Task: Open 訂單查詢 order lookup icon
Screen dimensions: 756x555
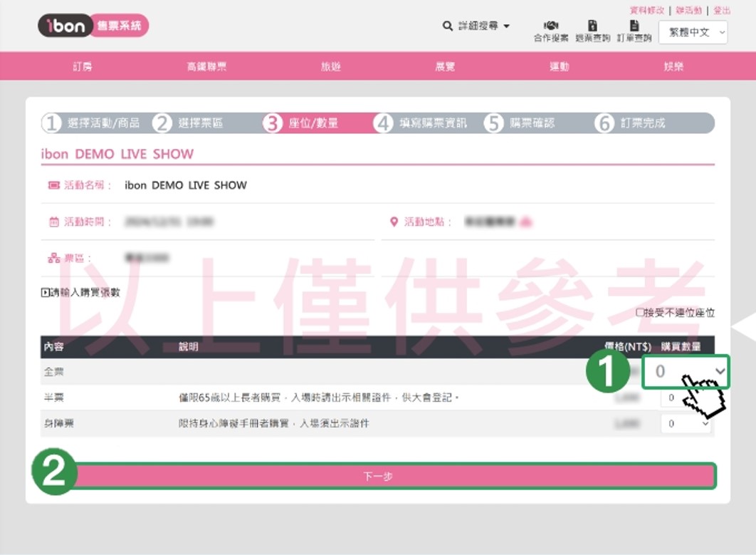Action: (634, 26)
